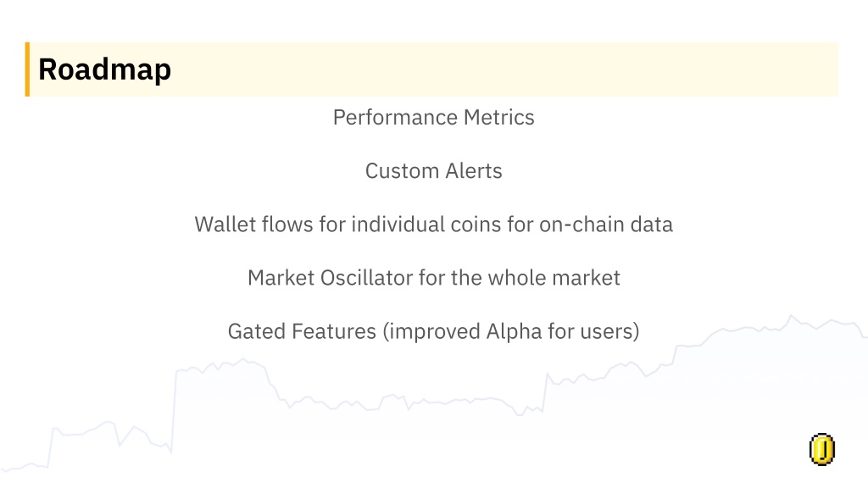This screenshot has height=488, width=868.
Task: Click the word Metrics
Action: (x=498, y=117)
